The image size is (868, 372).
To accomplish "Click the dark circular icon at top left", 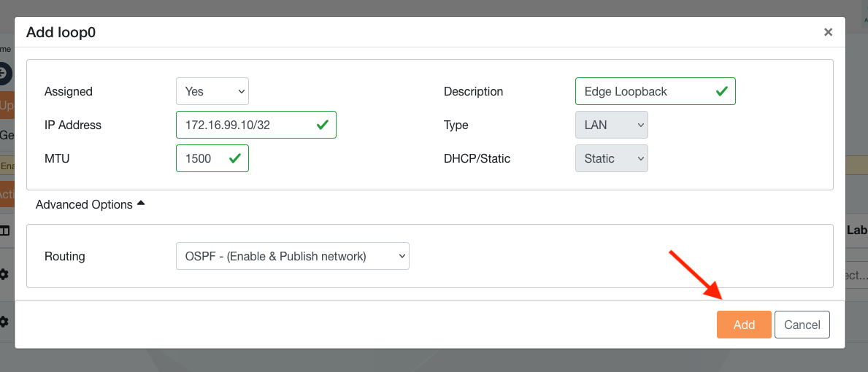I will click(x=4, y=74).
